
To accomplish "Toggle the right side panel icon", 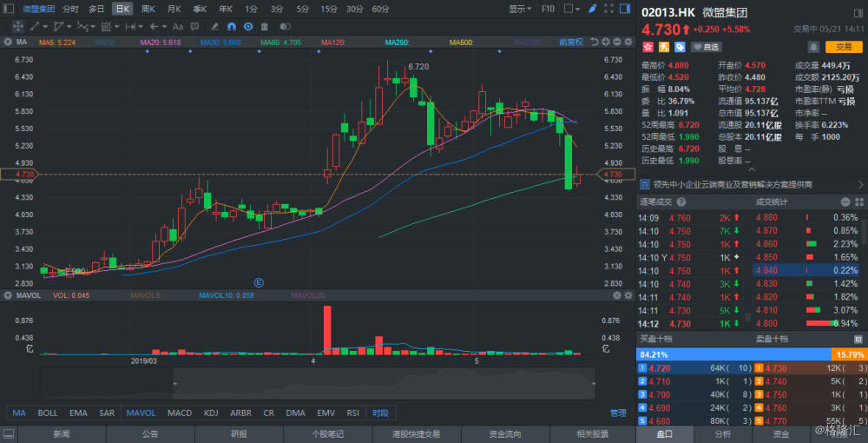I will point(625,9).
